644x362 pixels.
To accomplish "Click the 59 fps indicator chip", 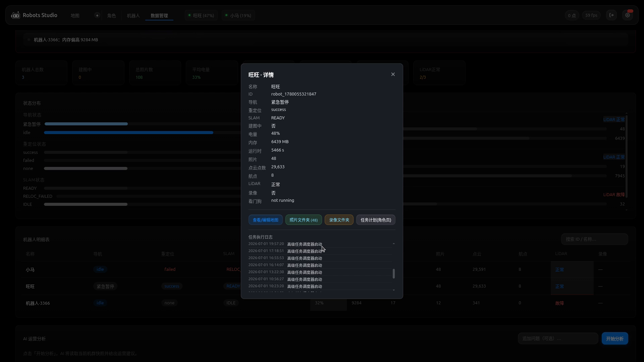I will 591,15.
